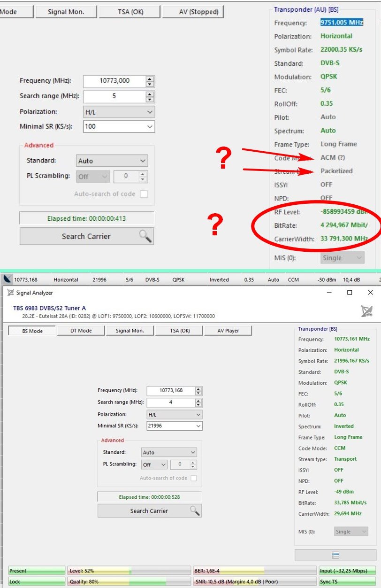Viewport: 381px width, 588px height.
Task: Click the dish icon in the 10773,168 list row
Action: tap(8, 279)
